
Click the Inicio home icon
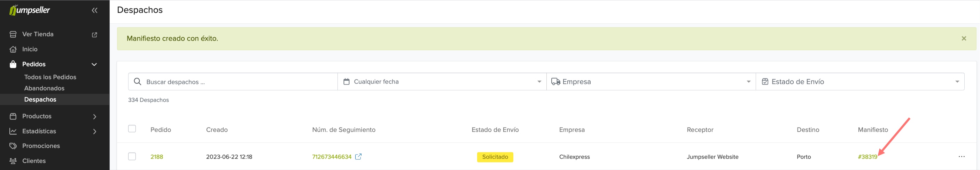click(x=13, y=49)
